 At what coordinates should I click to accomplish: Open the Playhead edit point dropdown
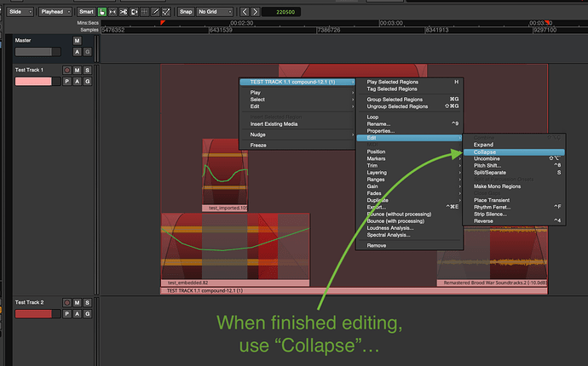point(57,12)
